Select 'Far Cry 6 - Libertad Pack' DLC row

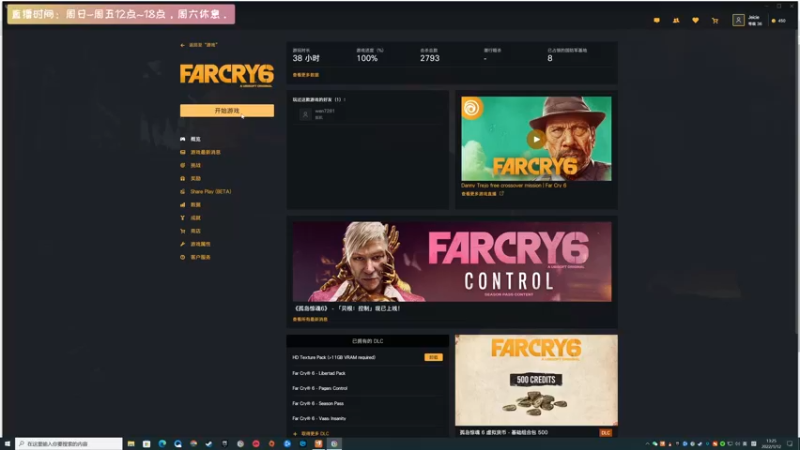pos(367,373)
